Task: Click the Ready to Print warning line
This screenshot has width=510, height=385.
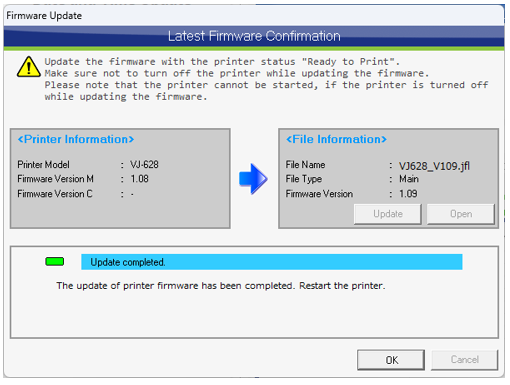Action: coord(222,62)
